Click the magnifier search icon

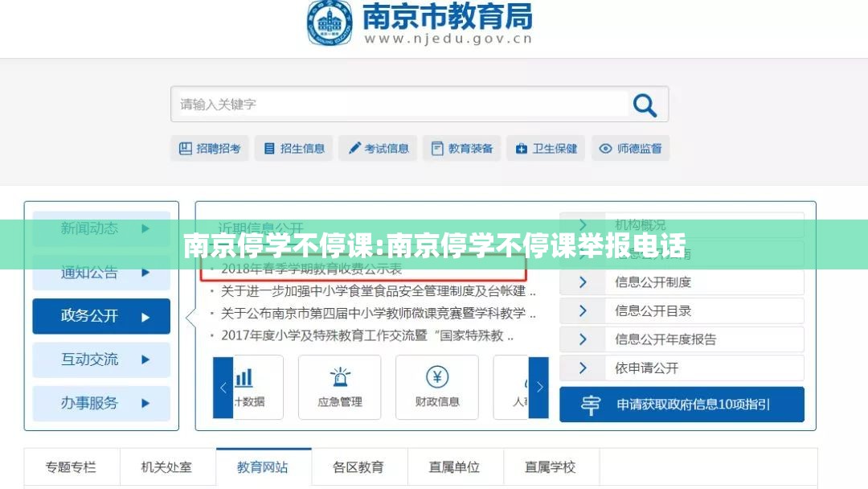(x=645, y=105)
